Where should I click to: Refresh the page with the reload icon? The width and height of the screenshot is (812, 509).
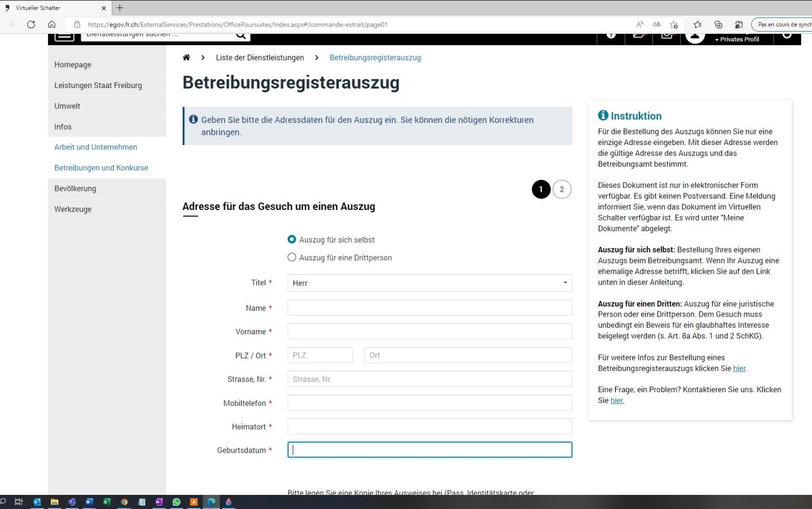[x=31, y=24]
